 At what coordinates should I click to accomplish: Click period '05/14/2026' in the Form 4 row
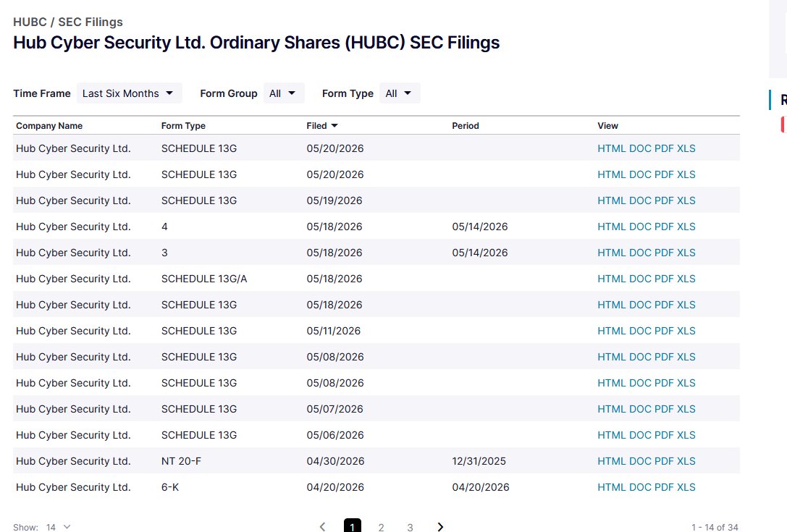[x=480, y=227]
